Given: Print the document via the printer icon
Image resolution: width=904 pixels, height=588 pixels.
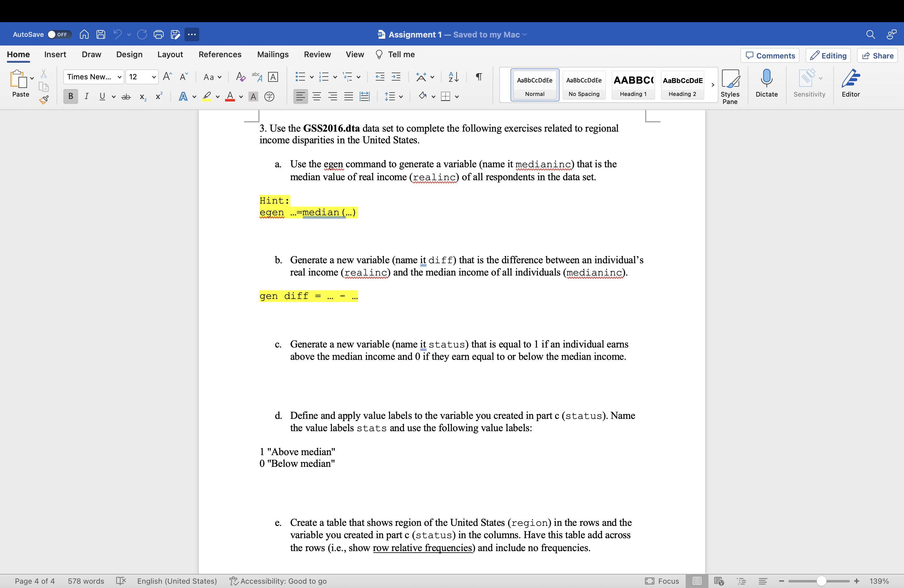Looking at the screenshot, I should point(158,34).
